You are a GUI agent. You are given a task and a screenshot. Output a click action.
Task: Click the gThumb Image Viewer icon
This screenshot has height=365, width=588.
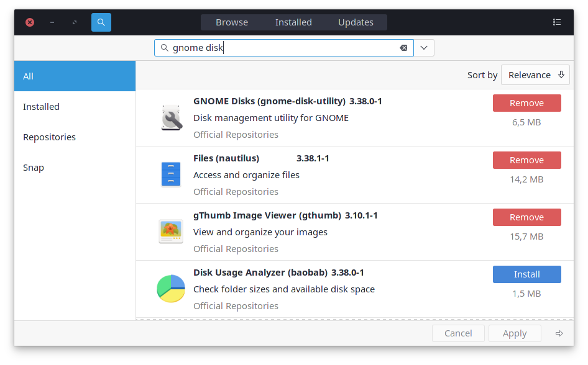[x=171, y=232]
